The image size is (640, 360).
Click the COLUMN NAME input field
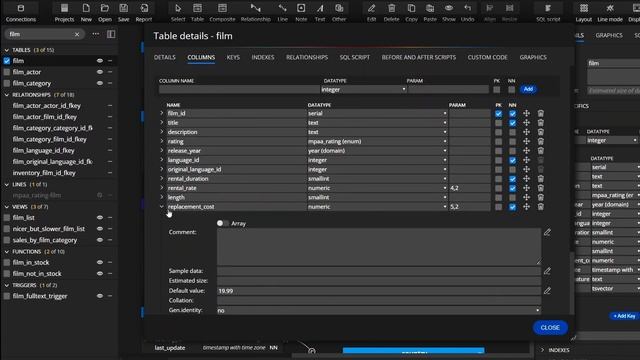point(239,89)
